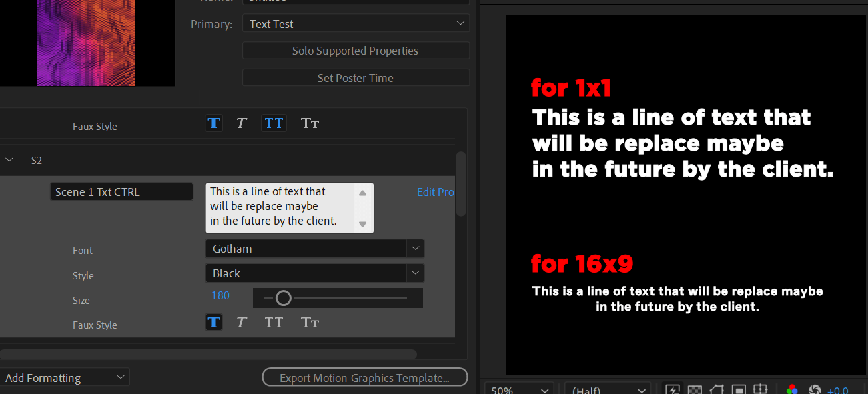Collapse the S2 group chevron
Image resolution: width=868 pixels, height=394 pixels.
[x=9, y=159]
